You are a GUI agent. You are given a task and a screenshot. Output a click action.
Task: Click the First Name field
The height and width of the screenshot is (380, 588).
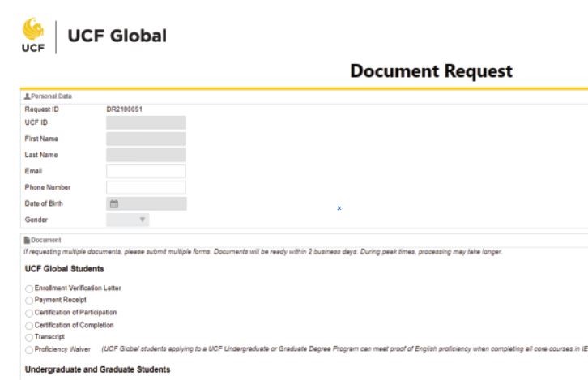[x=147, y=139]
